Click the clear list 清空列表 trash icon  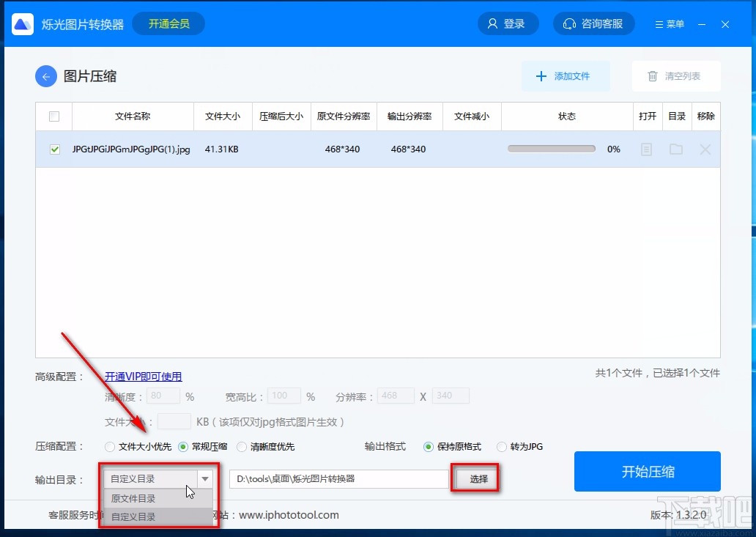coord(652,75)
